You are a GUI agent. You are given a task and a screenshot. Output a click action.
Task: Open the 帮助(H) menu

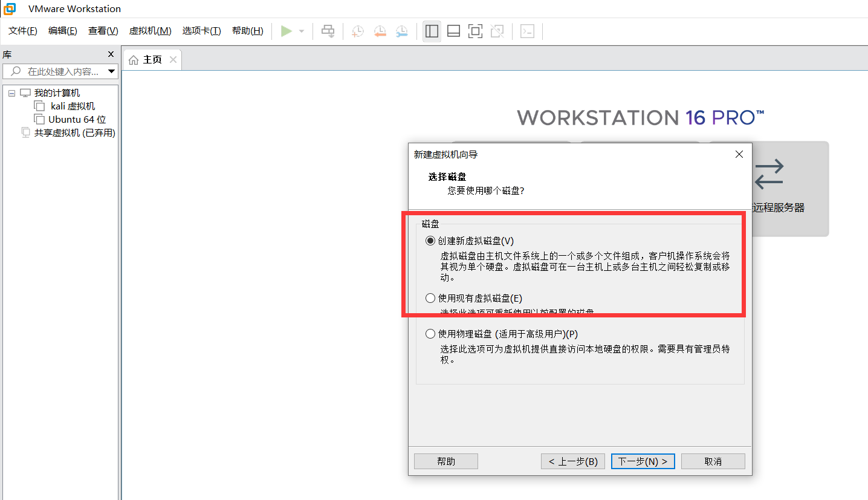coord(248,31)
